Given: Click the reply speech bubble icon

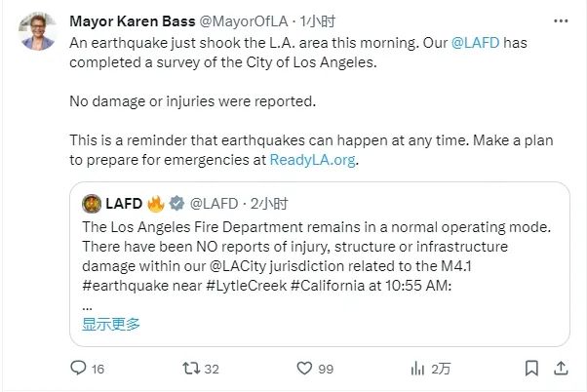Looking at the screenshot, I should pyautogui.click(x=79, y=368).
